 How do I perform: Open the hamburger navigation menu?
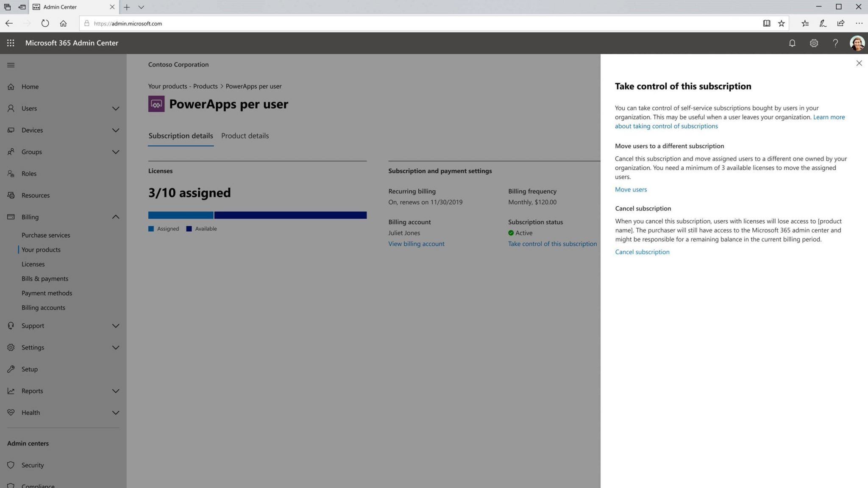11,65
